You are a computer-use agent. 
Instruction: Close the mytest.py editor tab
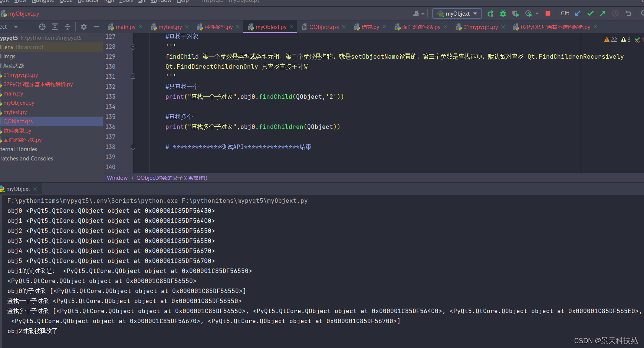click(187, 27)
